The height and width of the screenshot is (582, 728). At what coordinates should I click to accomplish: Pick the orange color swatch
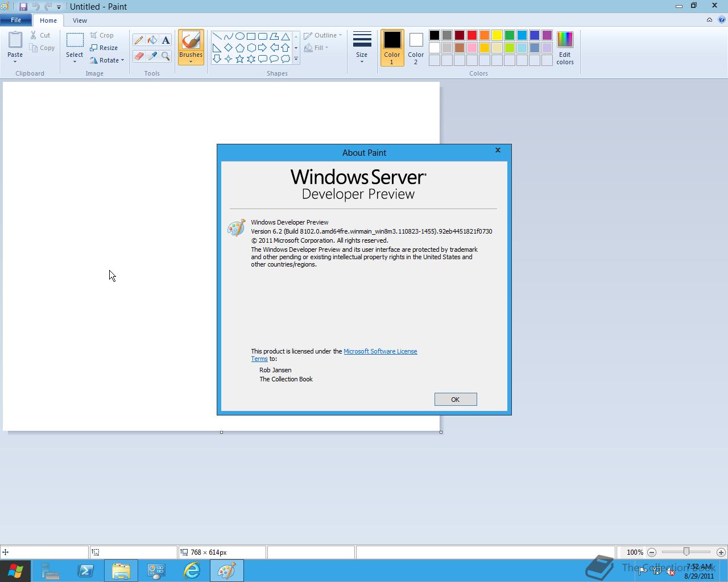pyautogui.click(x=484, y=35)
